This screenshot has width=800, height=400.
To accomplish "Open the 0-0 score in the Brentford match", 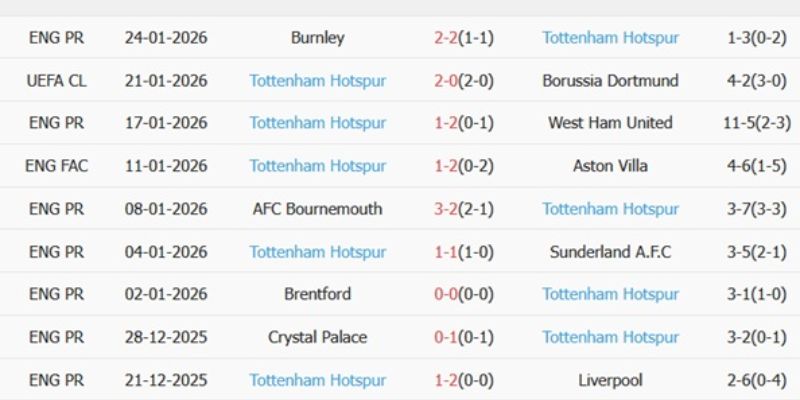I will coord(445,294).
